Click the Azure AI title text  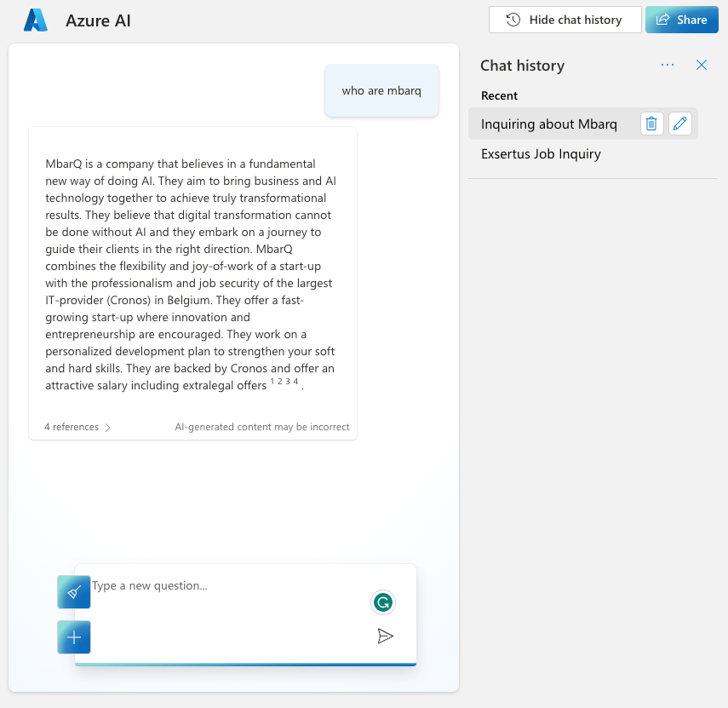point(98,20)
